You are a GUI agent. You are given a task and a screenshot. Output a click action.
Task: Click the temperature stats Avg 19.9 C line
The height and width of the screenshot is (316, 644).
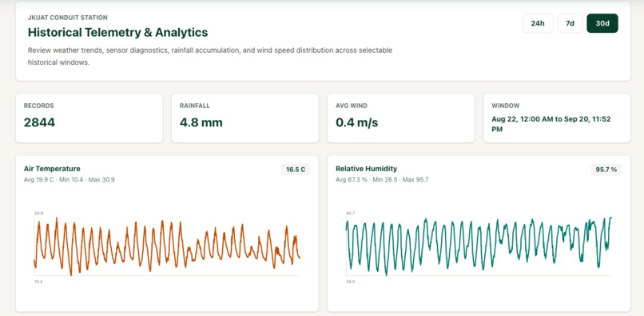(x=70, y=180)
